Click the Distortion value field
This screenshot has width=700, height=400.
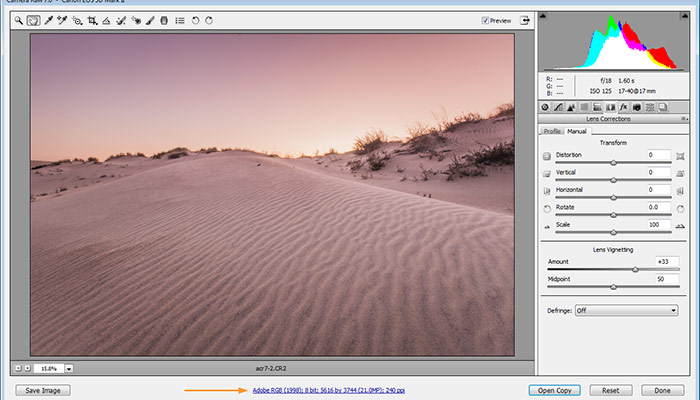[x=659, y=155]
